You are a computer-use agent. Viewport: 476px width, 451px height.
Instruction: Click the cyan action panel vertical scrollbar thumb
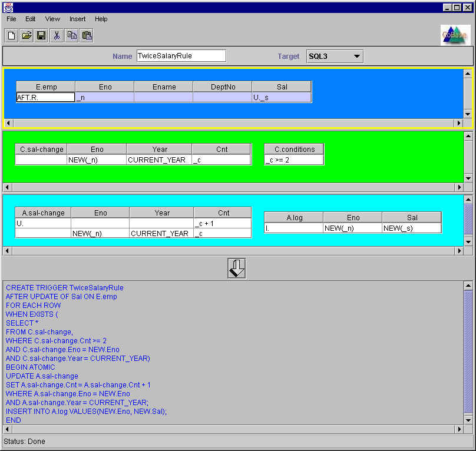tap(468, 219)
